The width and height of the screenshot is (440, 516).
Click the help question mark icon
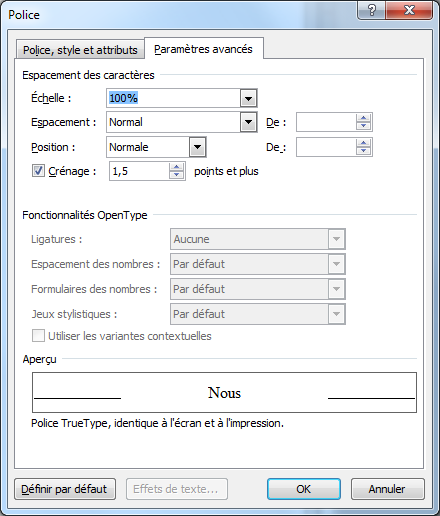pyautogui.click(x=371, y=10)
